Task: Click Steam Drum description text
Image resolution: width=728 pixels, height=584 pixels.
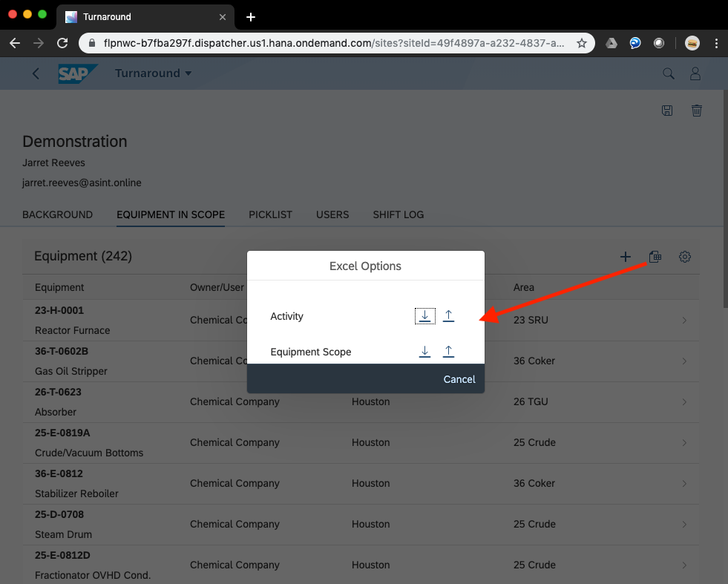Action: 63,534
